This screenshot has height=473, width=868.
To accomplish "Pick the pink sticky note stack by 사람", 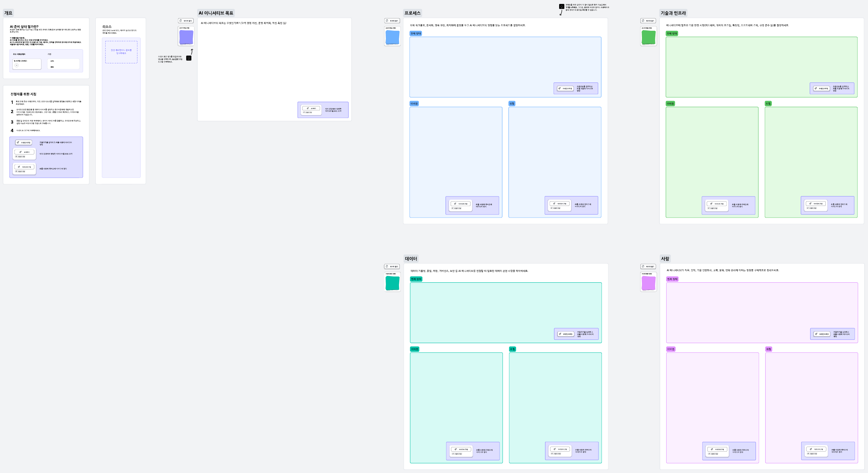I will click(x=648, y=283).
